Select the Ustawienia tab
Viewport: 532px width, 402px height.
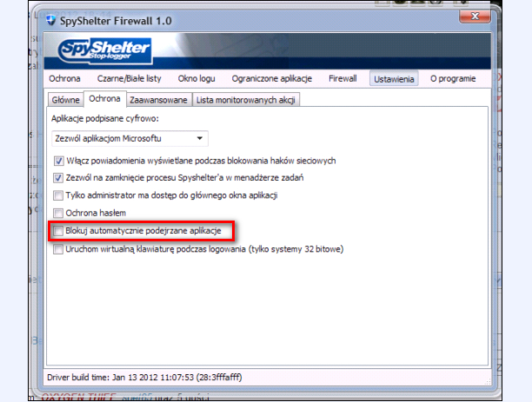(394, 79)
